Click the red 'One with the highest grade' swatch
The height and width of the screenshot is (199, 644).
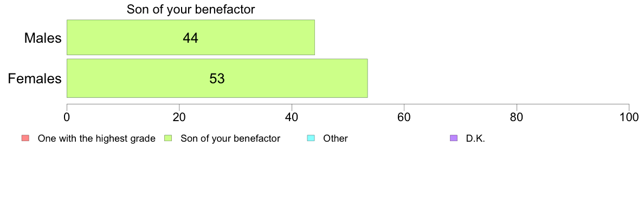[x=24, y=138]
